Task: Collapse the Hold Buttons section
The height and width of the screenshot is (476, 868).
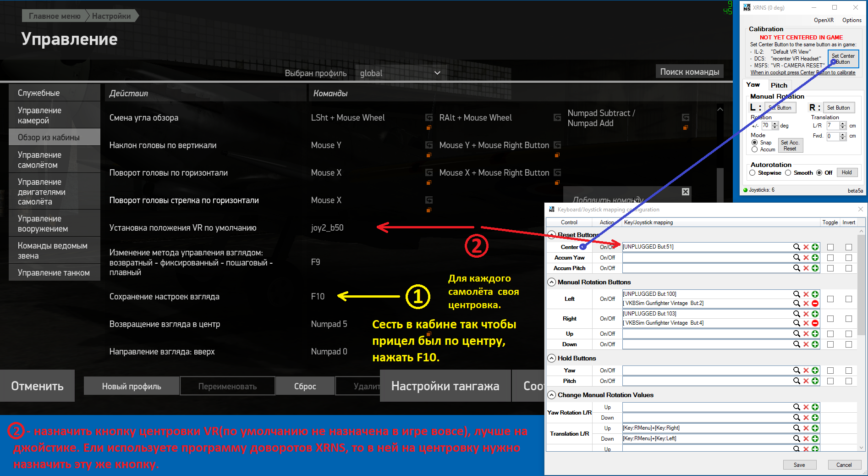Action: pyautogui.click(x=552, y=358)
